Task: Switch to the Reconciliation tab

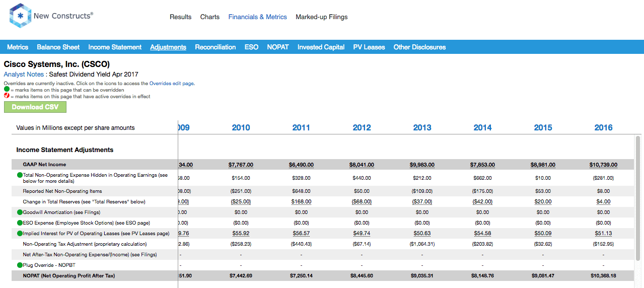Action: click(x=216, y=47)
